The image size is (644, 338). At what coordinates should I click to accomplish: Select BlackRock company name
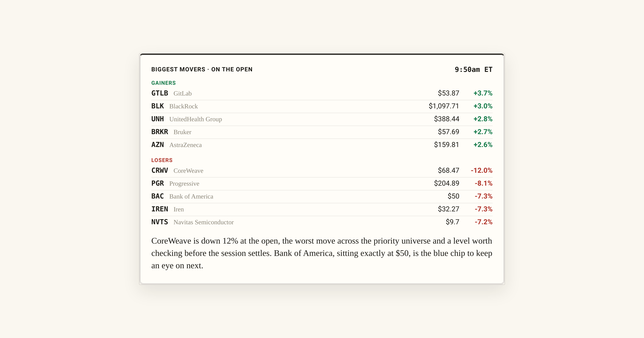(184, 106)
